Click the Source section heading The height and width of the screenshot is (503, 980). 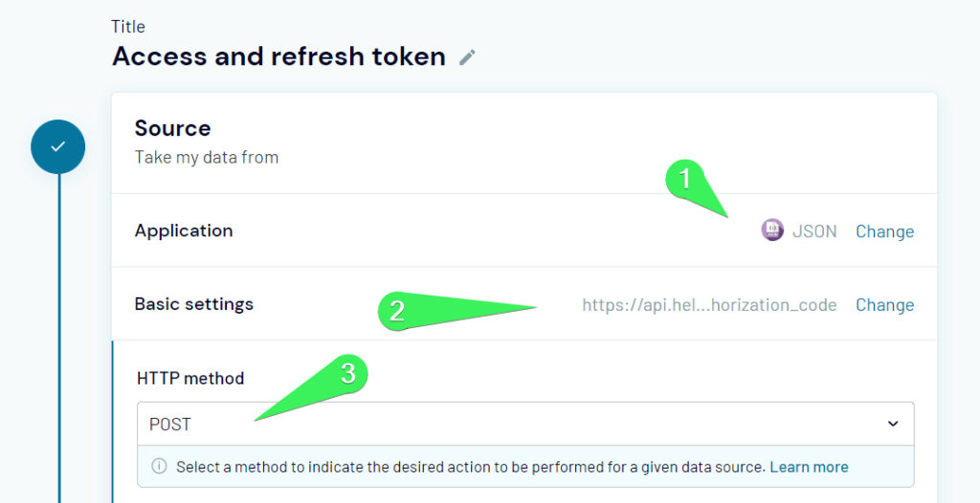click(172, 128)
